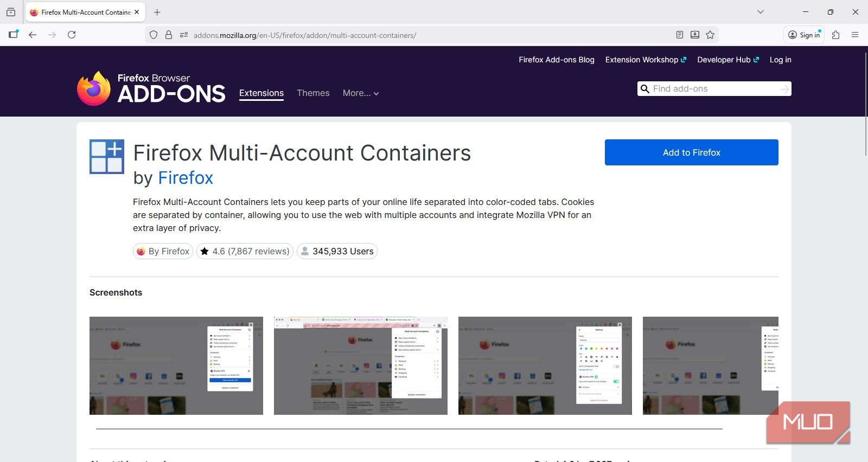Open the first screenshot thumbnail

click(176, 366)
